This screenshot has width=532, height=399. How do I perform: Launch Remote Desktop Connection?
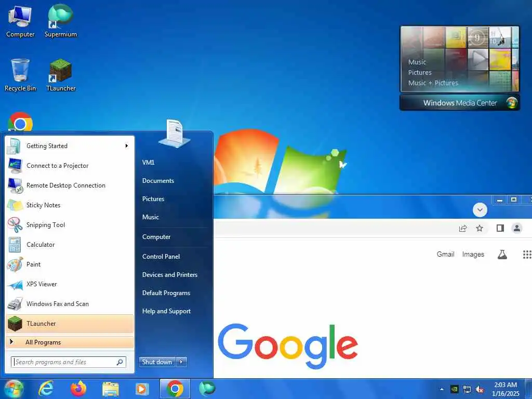tap(70, 185)
